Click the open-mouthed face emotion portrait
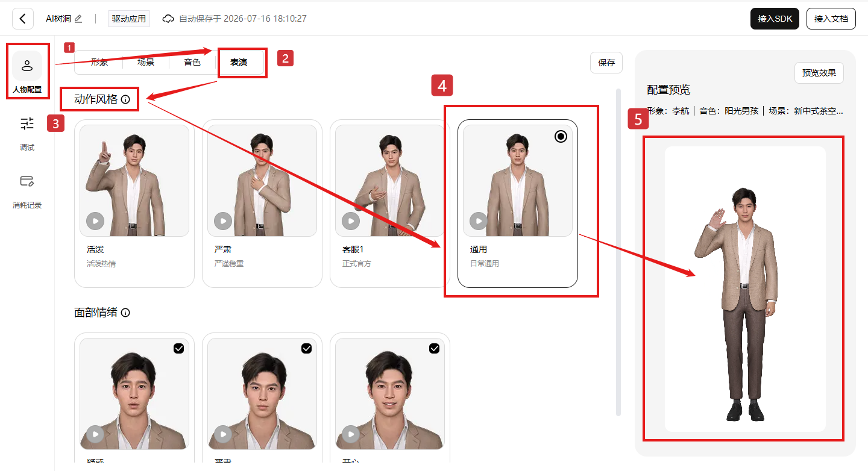The height and width of the screenshot is (471, 868). pyautogui.click(x=134, y=393)
